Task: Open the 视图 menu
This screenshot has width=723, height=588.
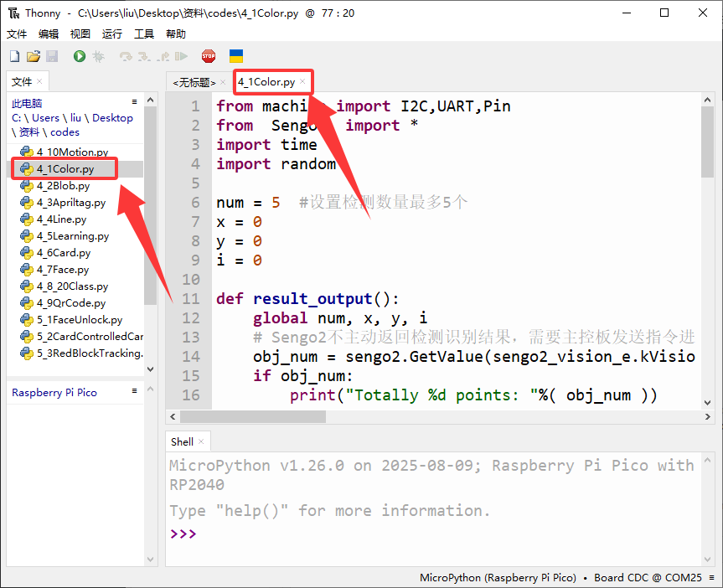Action: (80, 34)
